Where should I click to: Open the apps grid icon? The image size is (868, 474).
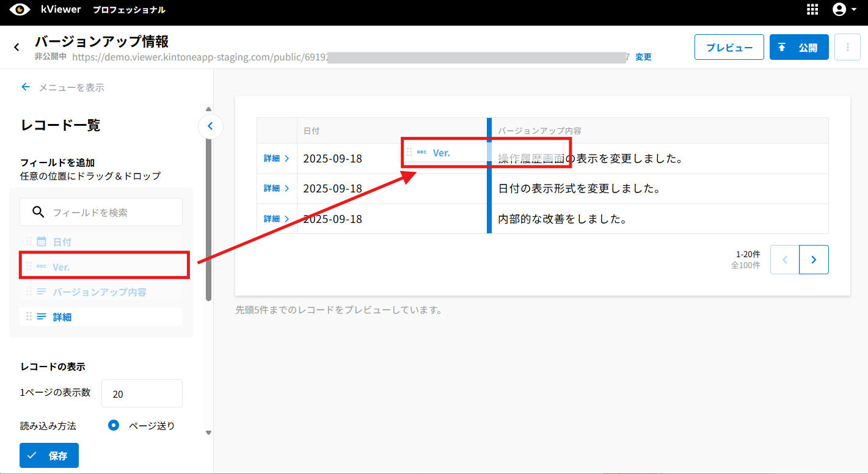click(812, 10)
